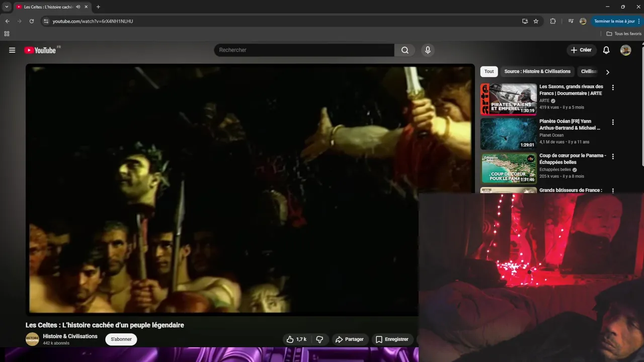644x362 pixels.
Task: Click Terminer la mise à jour
Action: tap(614, 21)
